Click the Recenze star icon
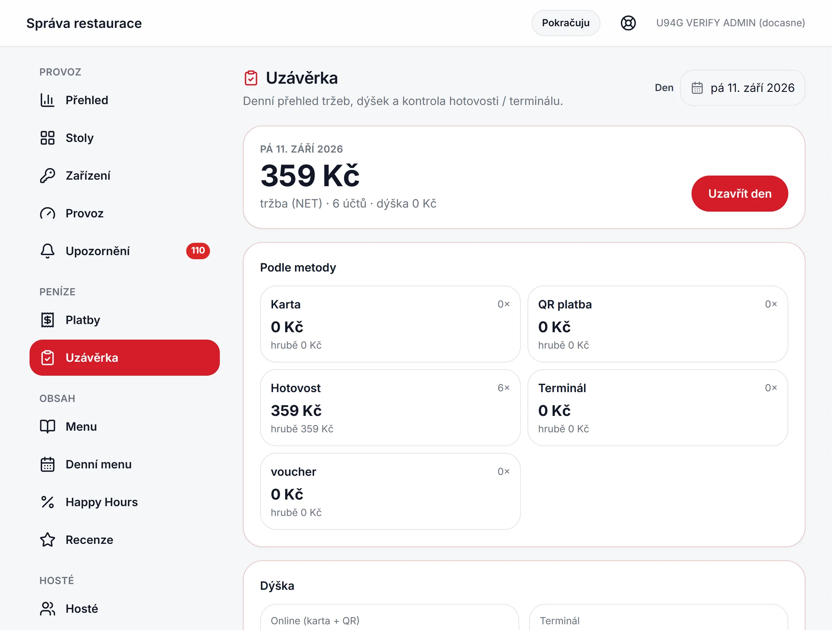 48,540
